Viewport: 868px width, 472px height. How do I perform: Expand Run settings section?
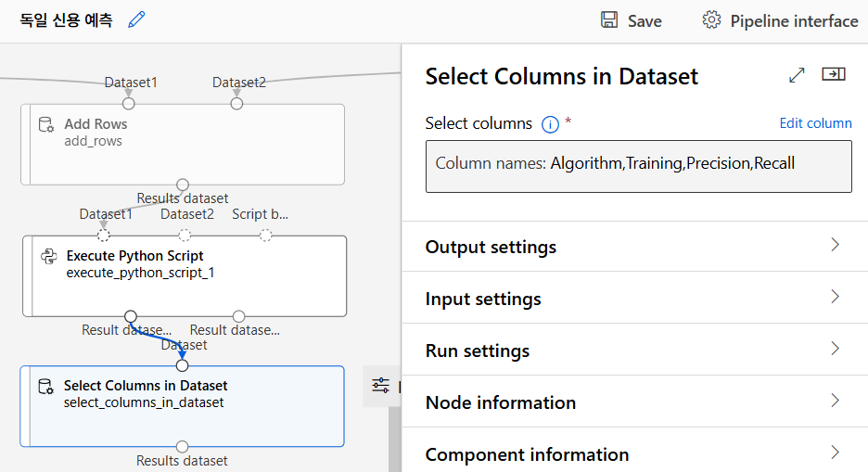click(x=835, y=350)
